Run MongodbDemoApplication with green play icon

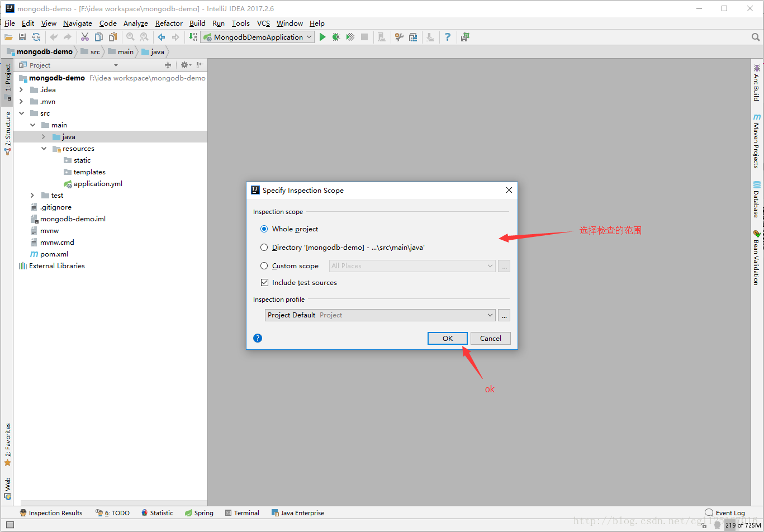click(x=322, y=37)
